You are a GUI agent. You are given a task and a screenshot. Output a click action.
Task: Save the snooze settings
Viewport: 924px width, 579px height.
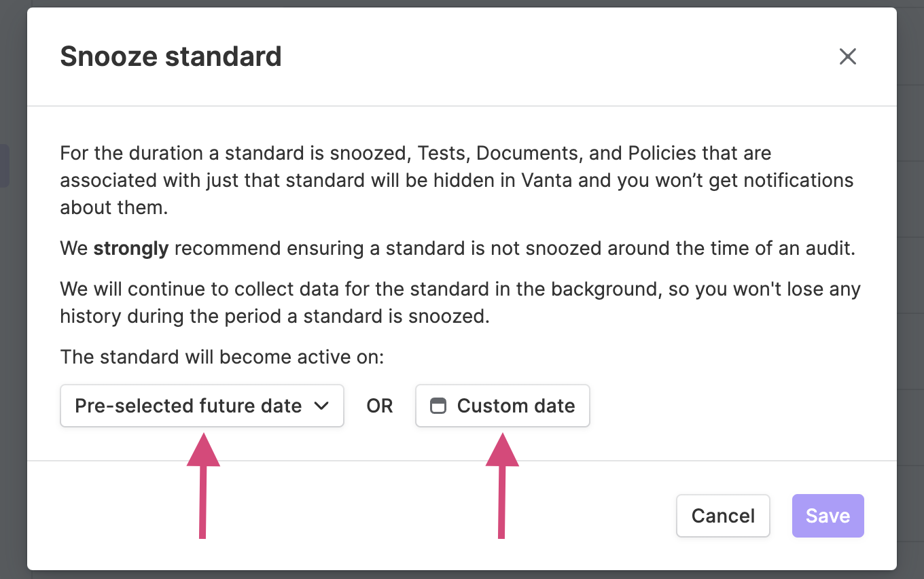(828, 516)
